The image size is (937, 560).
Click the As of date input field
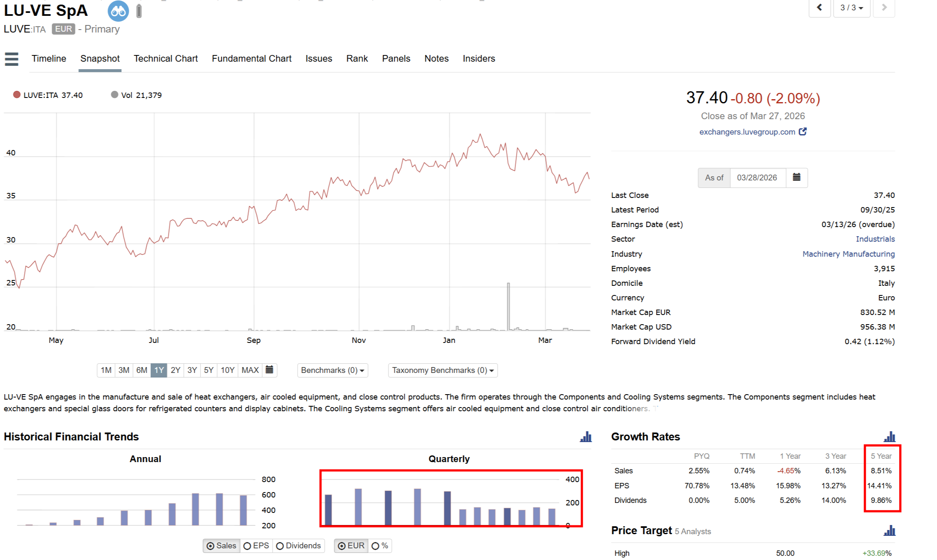point(757,177)
